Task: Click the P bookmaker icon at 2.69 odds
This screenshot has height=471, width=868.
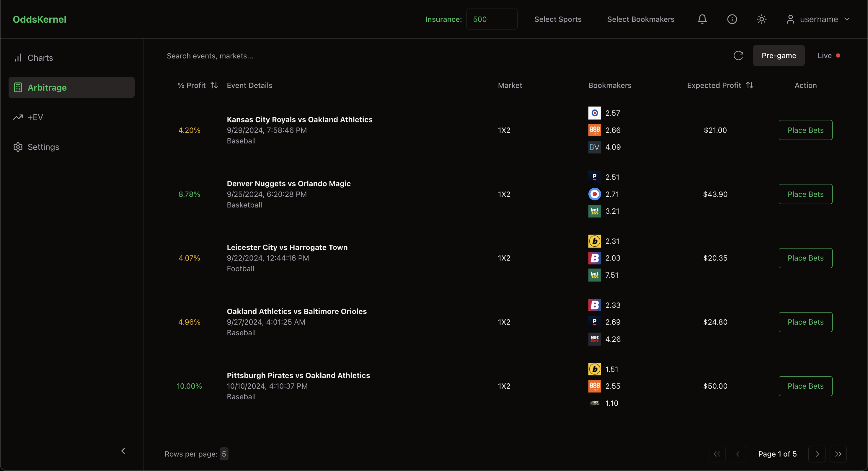Action: [x=594, y=322]
